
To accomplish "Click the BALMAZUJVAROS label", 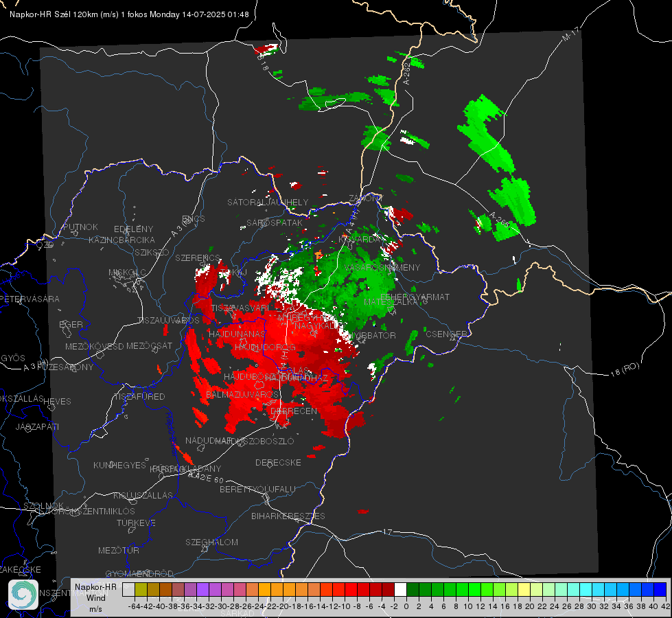I will coord(242,395).
